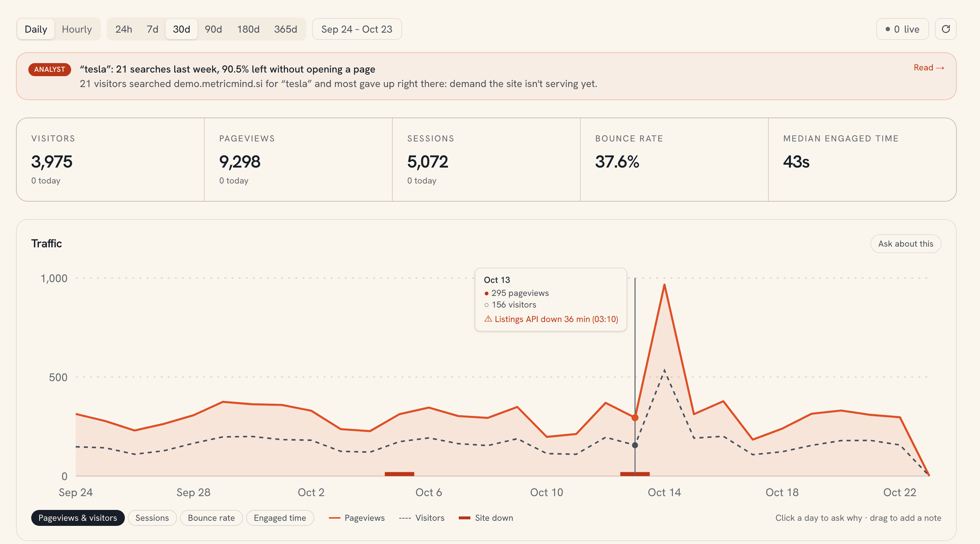Click the site down marker at Oct 13

pos(634,474)
